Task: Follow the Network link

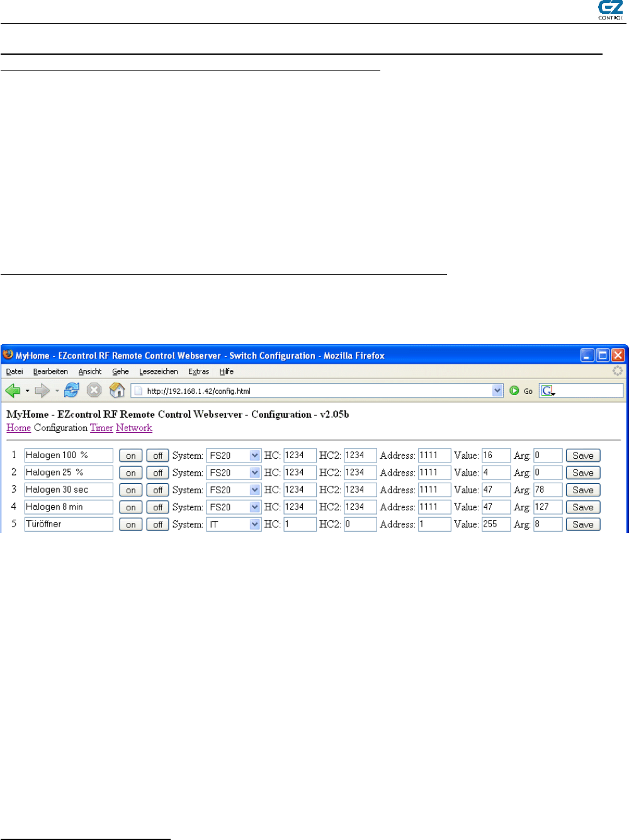Action: point(134,428)
